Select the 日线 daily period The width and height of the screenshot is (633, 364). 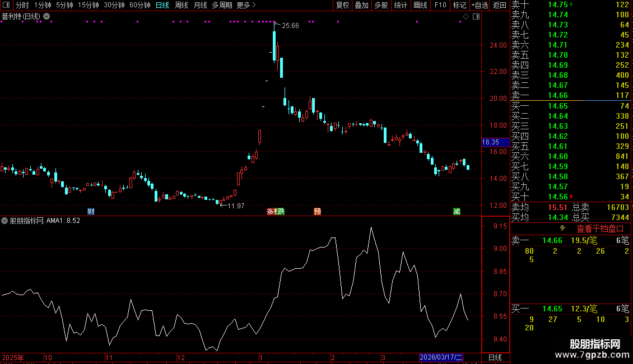point(162,5)
